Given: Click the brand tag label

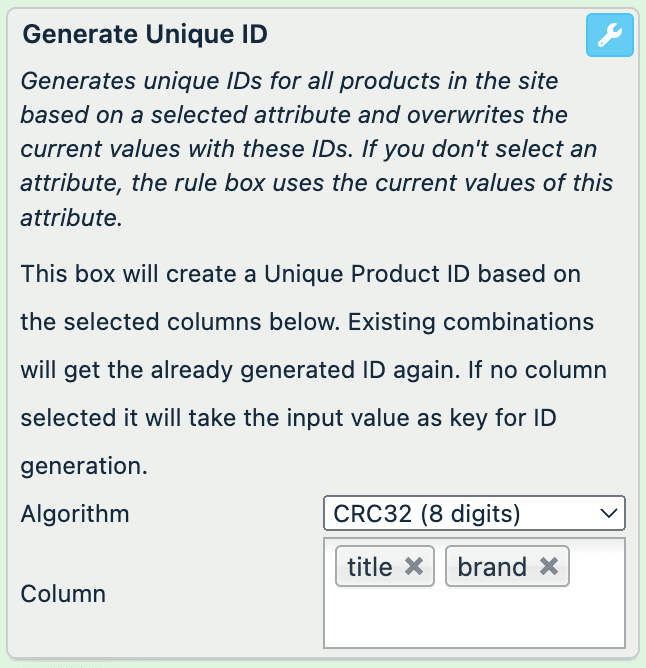Looking at the screenshot, I should pyautogui.click(x=492, y=567).
